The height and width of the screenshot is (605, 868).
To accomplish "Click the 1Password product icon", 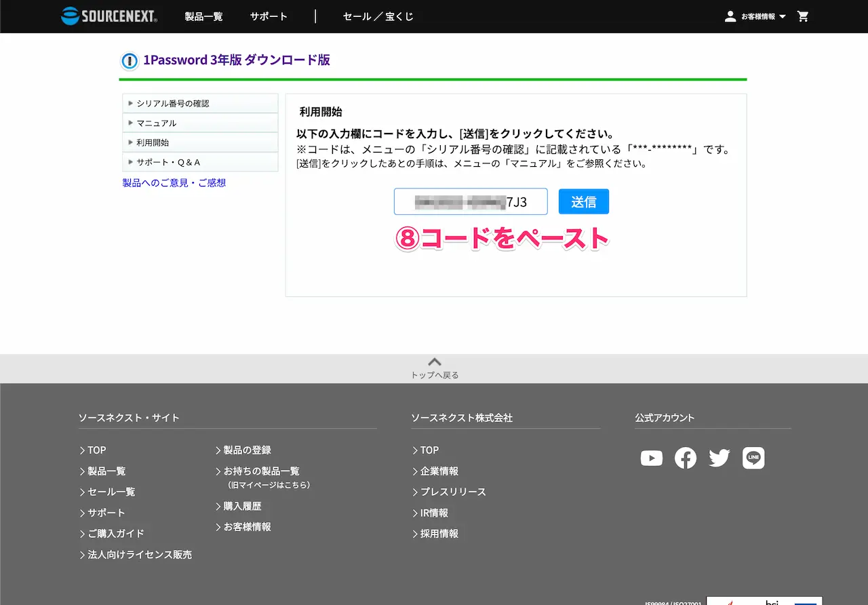I will tap(130, 61).
